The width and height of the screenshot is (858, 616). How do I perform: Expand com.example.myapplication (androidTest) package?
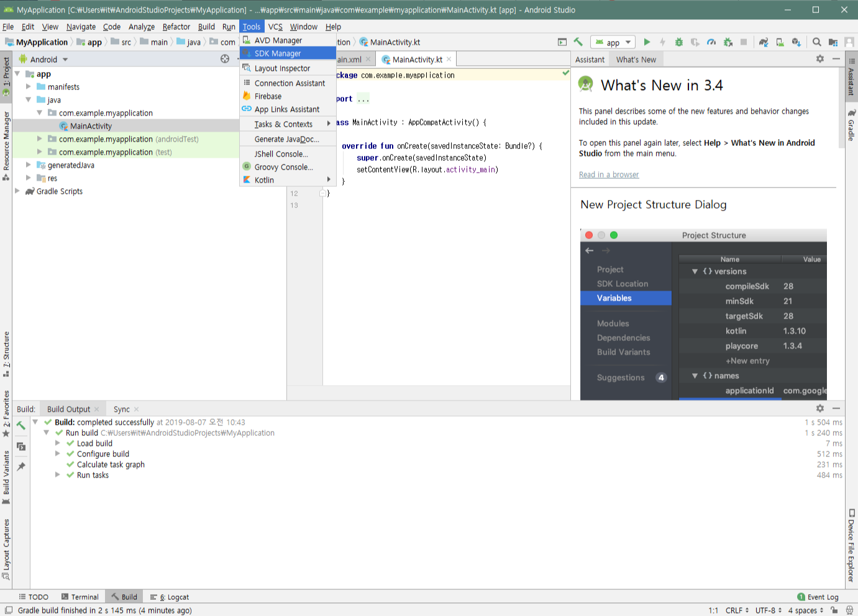pyautogui.click(x=40, y=139)
